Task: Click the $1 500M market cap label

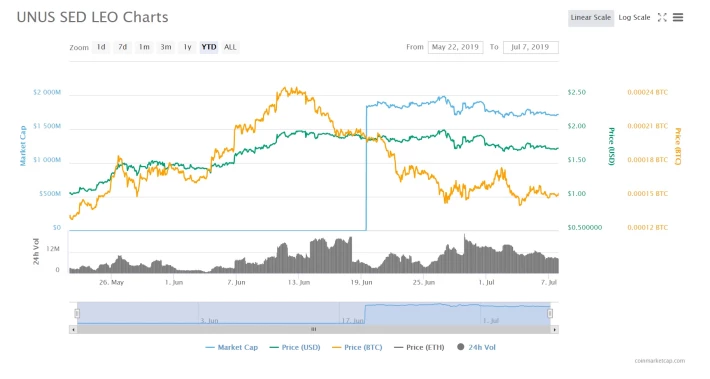Action: click(x=47, y=126)
